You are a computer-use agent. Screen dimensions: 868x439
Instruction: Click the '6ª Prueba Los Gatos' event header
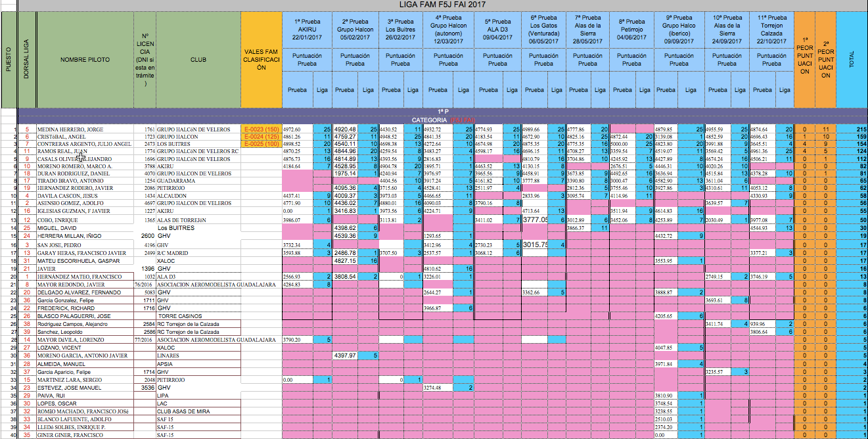coord(543,28)
